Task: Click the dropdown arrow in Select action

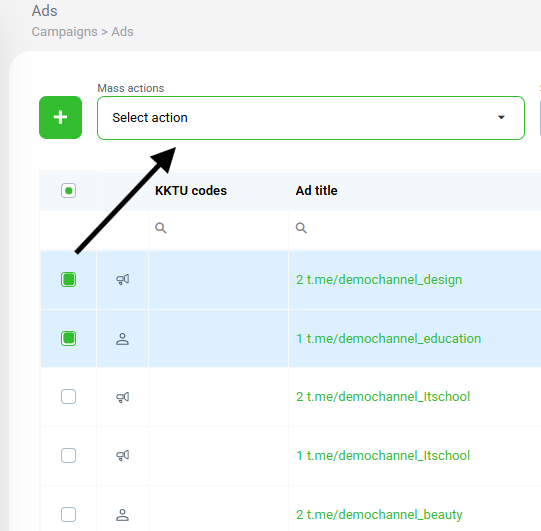Action: [501, 117]
